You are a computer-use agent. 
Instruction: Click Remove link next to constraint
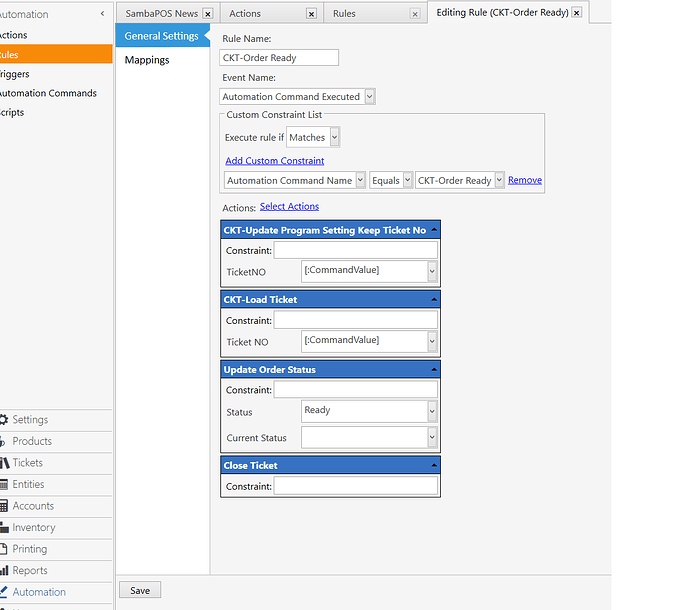pos(525,180)
